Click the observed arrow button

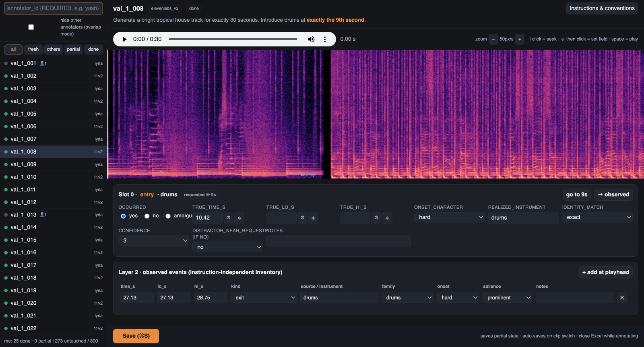pos(613,195)
